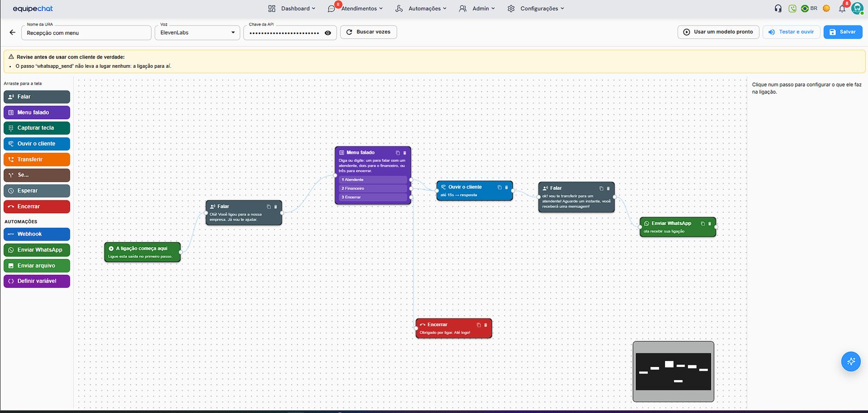
Task: Select the Esperar palette block
Action: point(37,191)
